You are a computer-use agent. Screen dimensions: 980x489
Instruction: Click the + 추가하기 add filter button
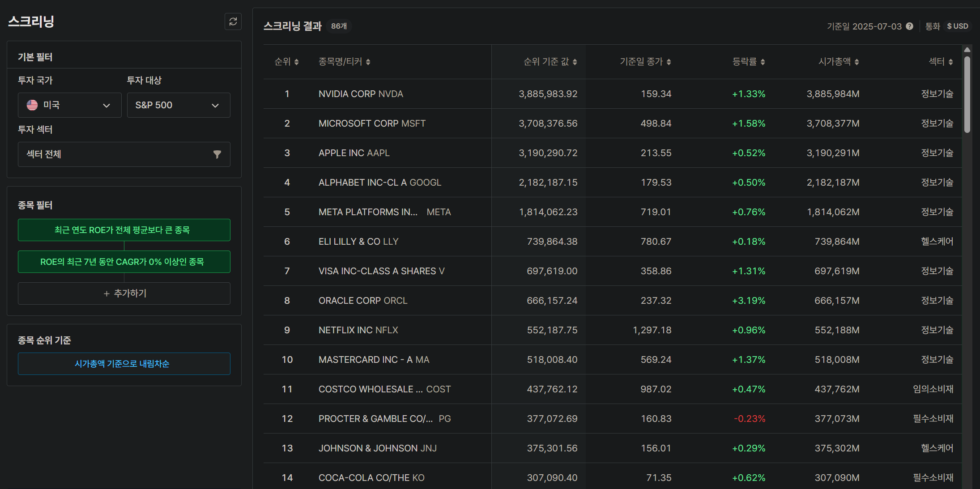pos(124,293)
